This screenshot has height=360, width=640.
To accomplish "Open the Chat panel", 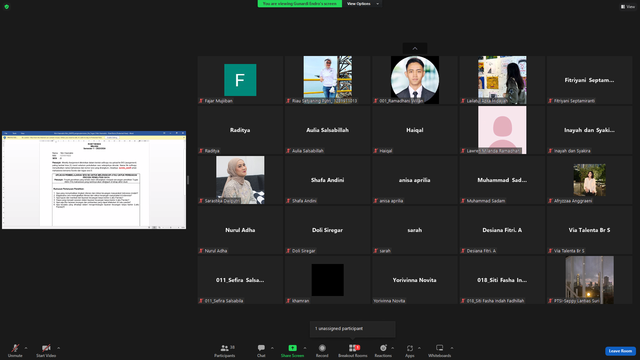I will (261, 350).
